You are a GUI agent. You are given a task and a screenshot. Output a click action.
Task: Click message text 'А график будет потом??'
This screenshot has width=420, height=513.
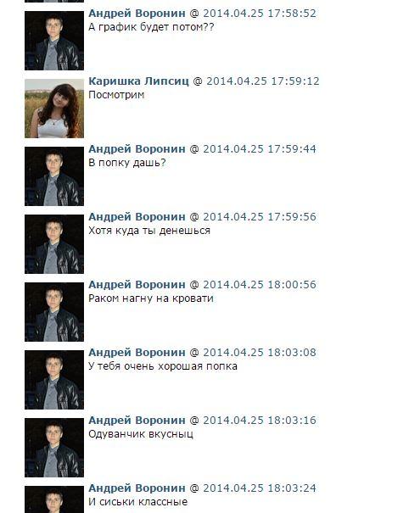click(151, 27)
